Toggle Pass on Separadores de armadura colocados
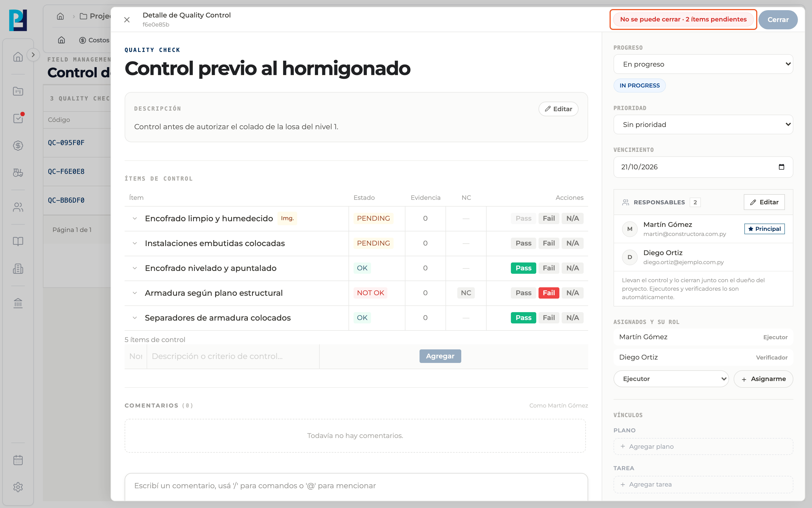Viewport: 812px width, 508px height. tap(524, 318)
